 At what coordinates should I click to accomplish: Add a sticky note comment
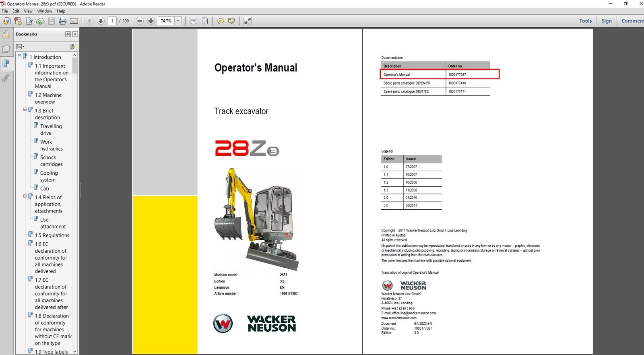pos(220,21)
